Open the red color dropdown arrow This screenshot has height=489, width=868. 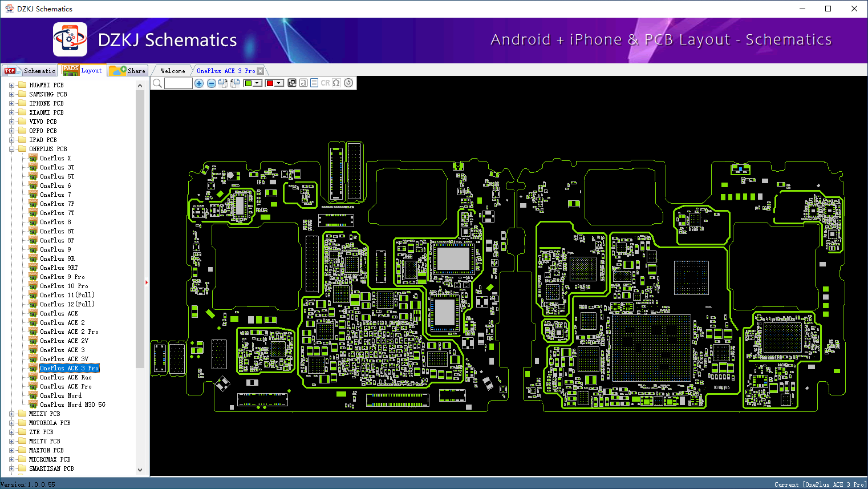279,83
